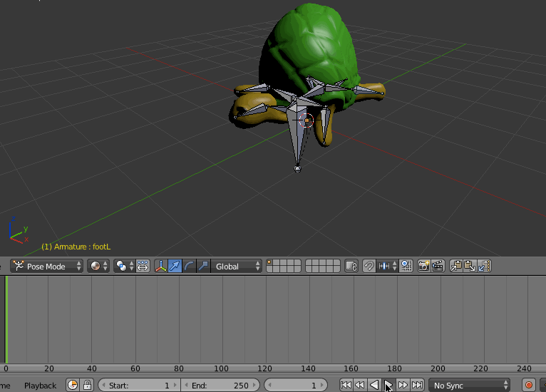Toggle the top-left layer button in second layer block
This screenshot has height=392, width=546.
[309, 263]
